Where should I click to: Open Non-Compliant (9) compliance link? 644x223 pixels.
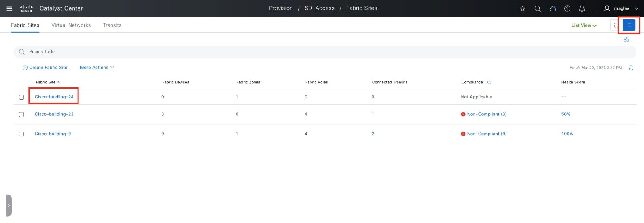click(487, 134)
